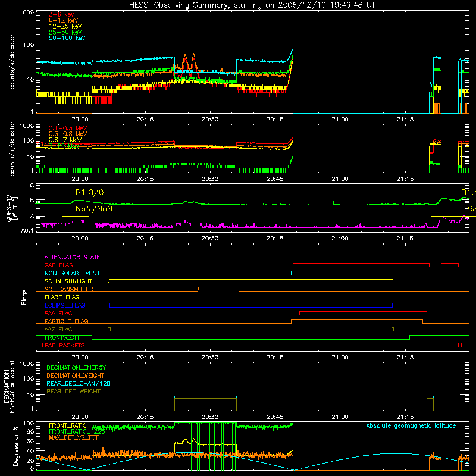The height and width of the screenshot is (476, 476).
Task: Click the GAP_FLAG label
Action: tap(58, 265)
